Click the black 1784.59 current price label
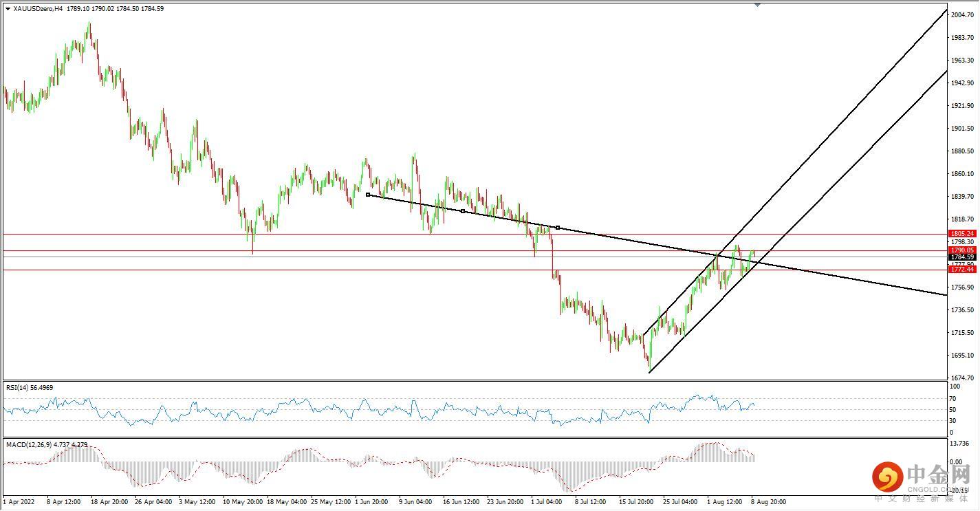Image resolution: width=980 pixels, height=511 pixels. click(962, 257)
